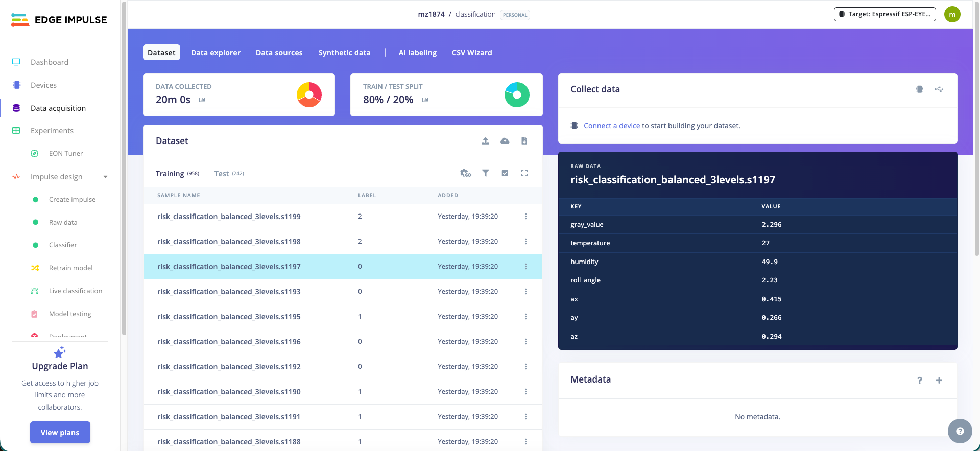Screen dimensions: 980x451
Task: Click the USB connect icon in Collect data
Action: [x=939, y=89]
